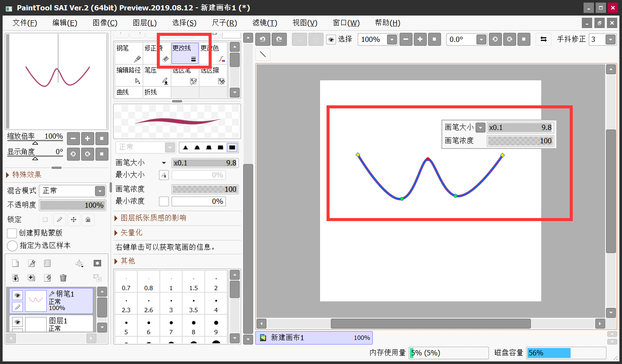Open the 手抖修正 stabilizer dropdown
The width and height of the screenshot is (622, 364).
[x=610, y=40]
